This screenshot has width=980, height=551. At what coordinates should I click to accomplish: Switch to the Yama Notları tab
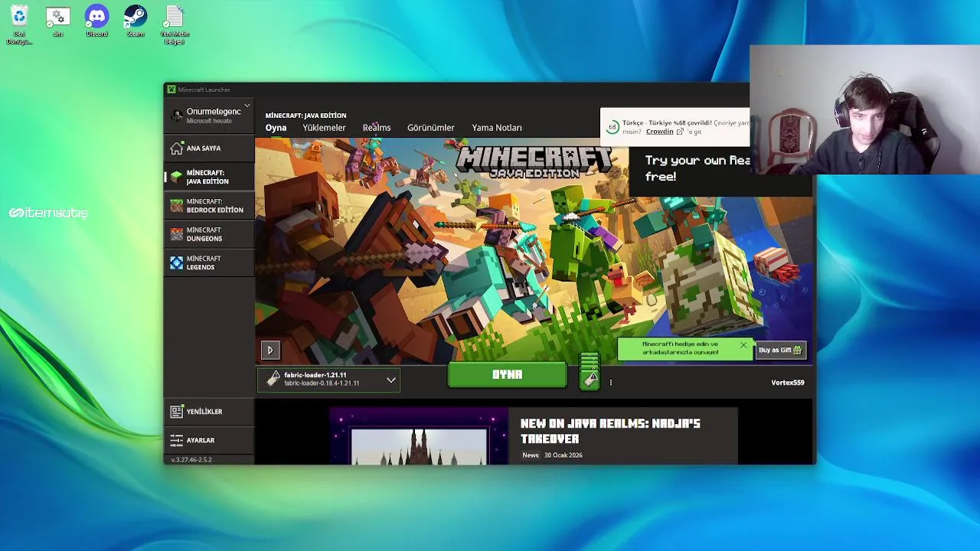(497, 128)
